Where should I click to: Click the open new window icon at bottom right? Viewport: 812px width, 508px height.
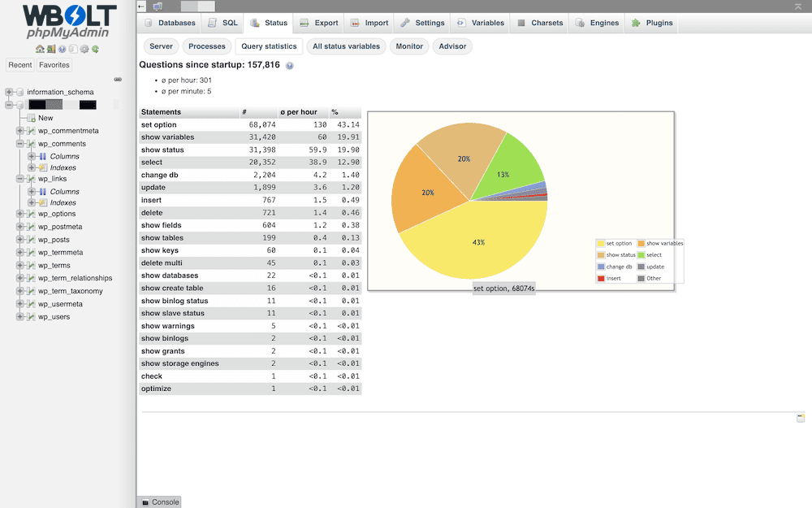pyautogui.click(x=801, y=418)
